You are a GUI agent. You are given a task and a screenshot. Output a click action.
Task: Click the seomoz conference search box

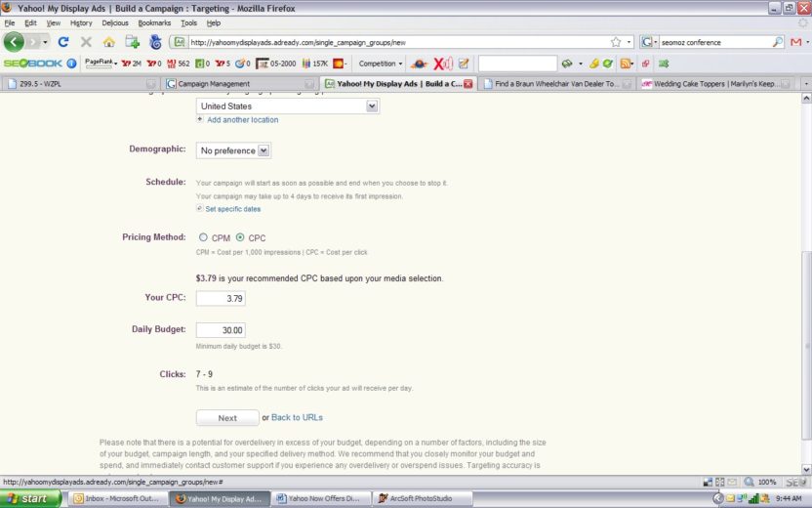714,43
